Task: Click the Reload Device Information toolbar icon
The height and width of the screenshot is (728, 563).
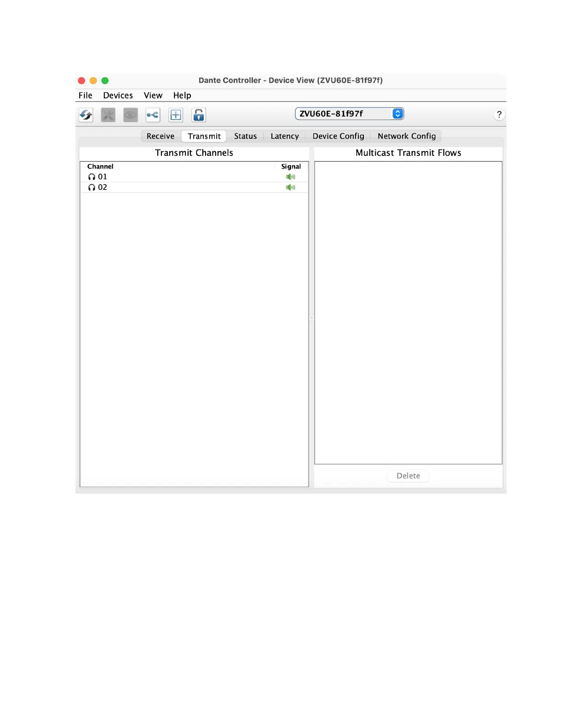Action: (86, 115)
